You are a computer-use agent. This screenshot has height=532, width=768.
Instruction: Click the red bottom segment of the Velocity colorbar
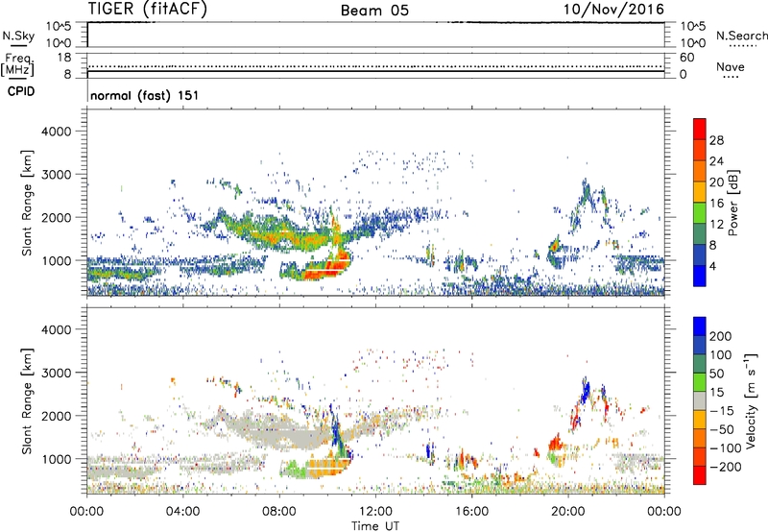pos(700,475)
